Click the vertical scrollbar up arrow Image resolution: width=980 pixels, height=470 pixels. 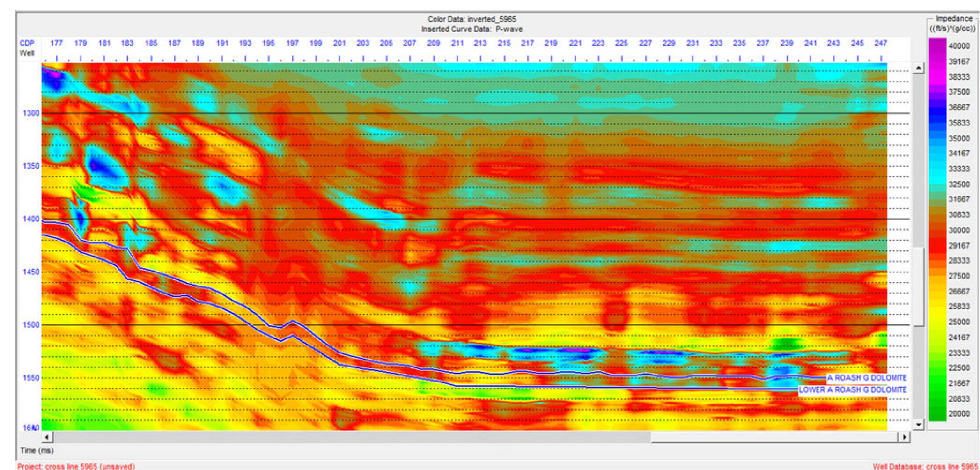(x=918, y=69)
